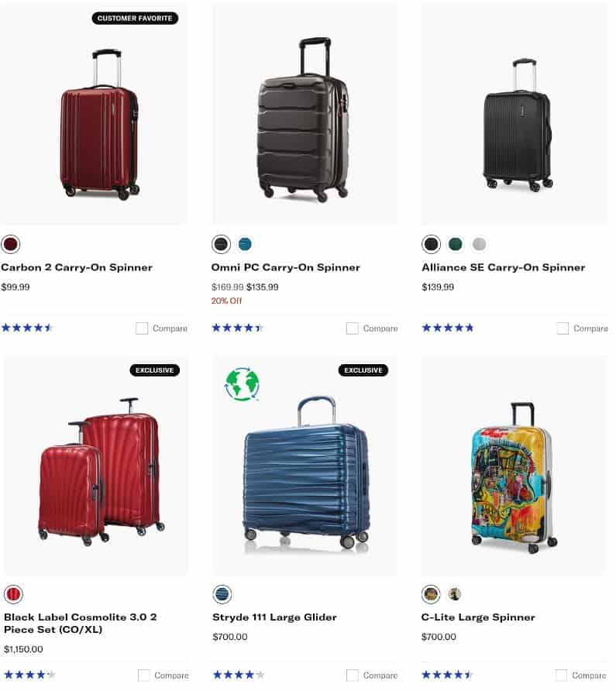The image size is (616, 691).
Task: Click the EXCLUSIVE badge on Stryde 111
Action: click(x=363, y=370)
